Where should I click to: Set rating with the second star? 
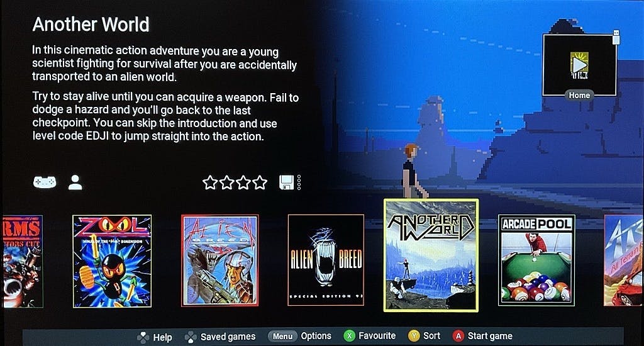coord(226,182)
